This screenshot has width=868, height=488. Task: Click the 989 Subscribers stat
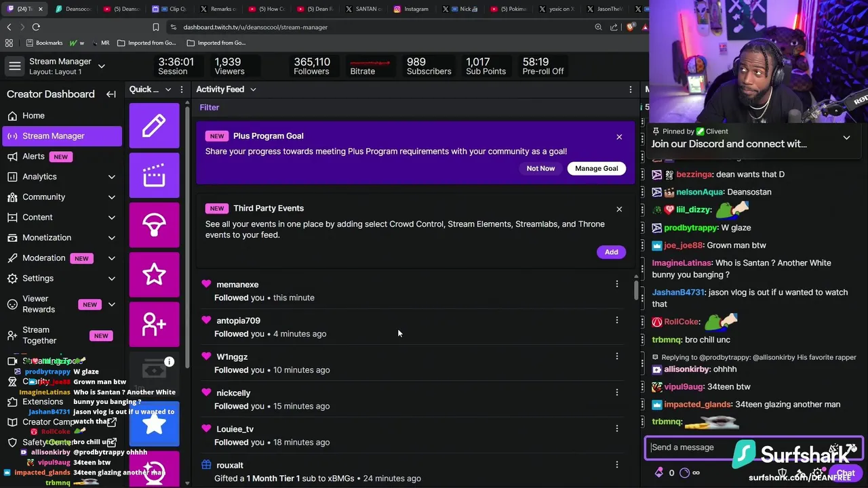pos(429,66)
